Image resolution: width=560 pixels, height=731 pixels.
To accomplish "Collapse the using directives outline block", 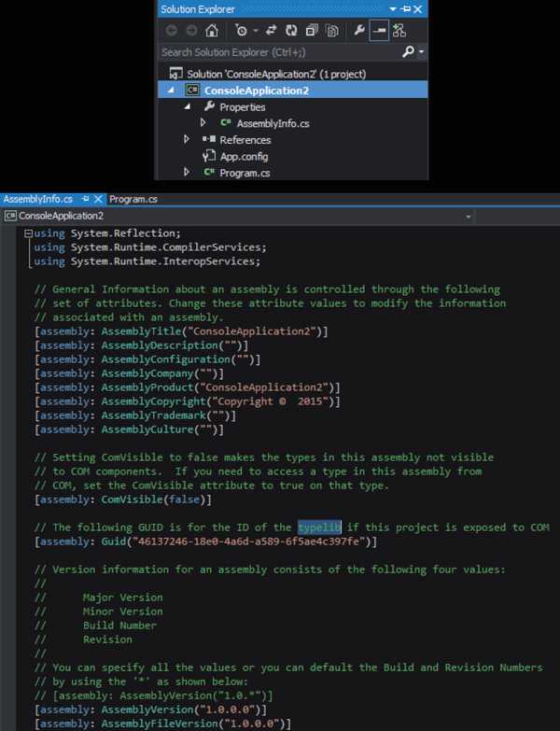I will point(28,233).
